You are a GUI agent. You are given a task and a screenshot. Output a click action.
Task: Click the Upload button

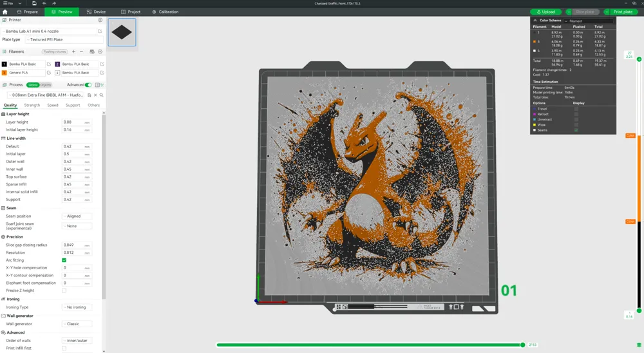tap(546, 12)
